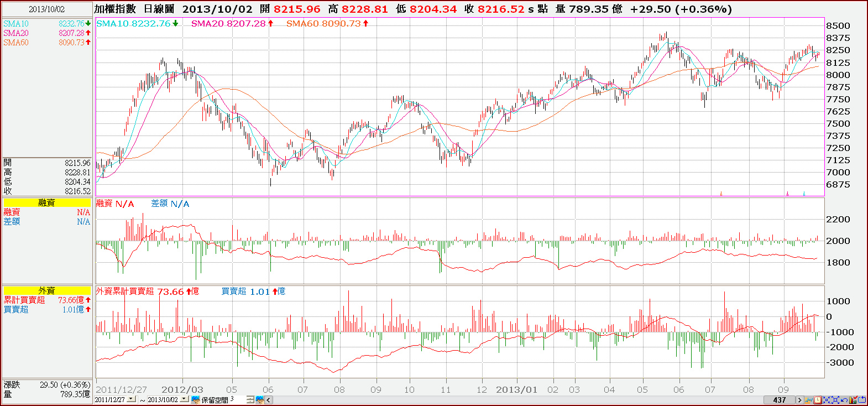Viewport: 868px width, 406px height.
Task: Click the 累計買賣超 row in left panel
Action: coord(47,300)
